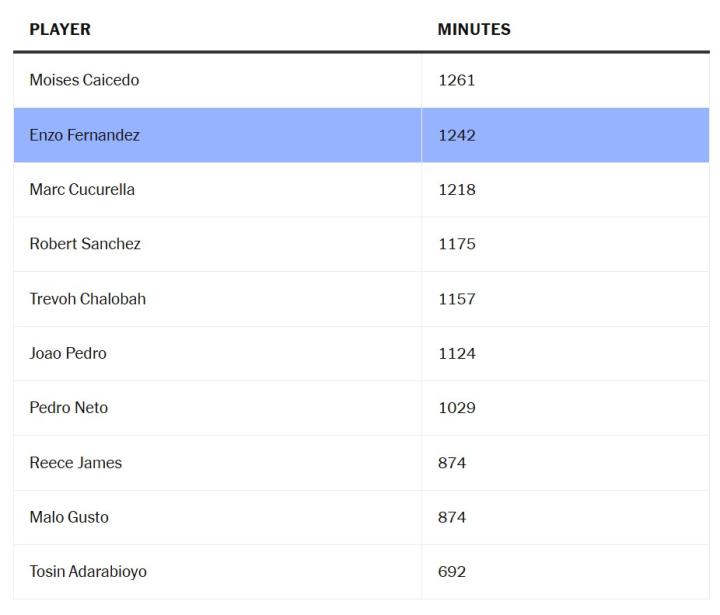
Task: Click Tosin Adarabioyo's name
Action: pos(88,572)
